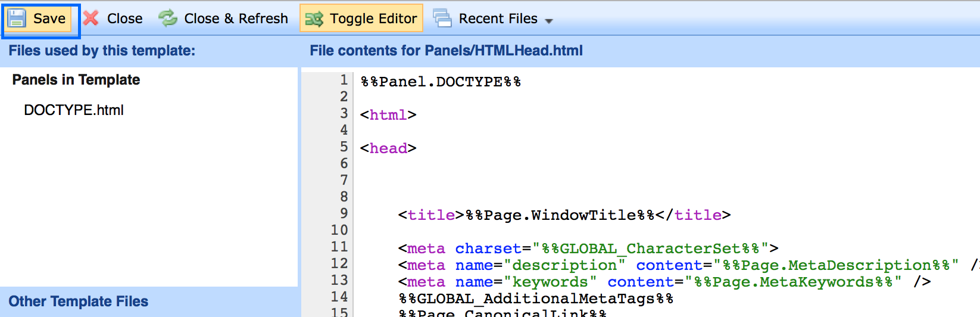Place cursor on the title tag line

click(564, 215)
